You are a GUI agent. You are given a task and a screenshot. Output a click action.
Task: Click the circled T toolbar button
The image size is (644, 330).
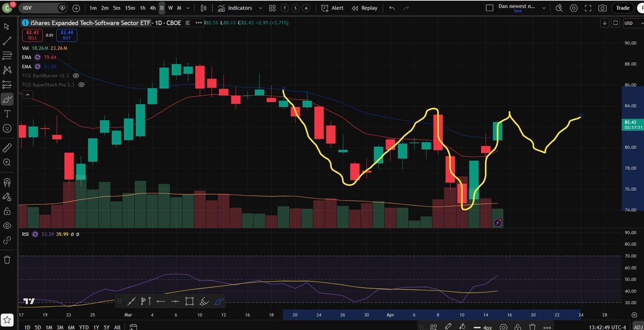point(284,8)
